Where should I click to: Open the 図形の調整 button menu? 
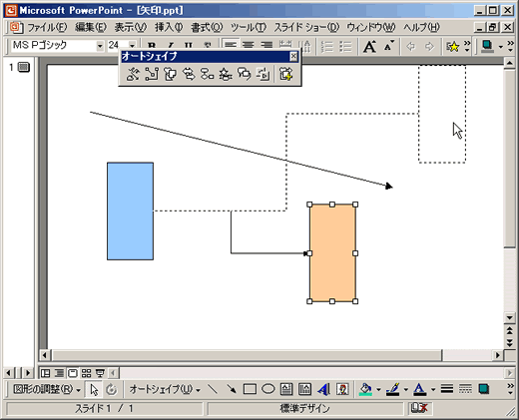[47, 389]
